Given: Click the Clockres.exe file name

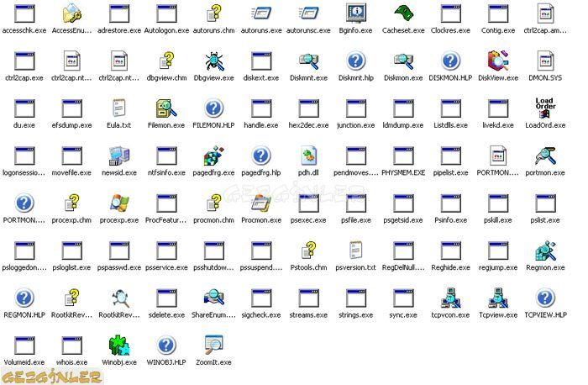Looking at the screenshot, I should pyautogui.click(x=450, y=30).
